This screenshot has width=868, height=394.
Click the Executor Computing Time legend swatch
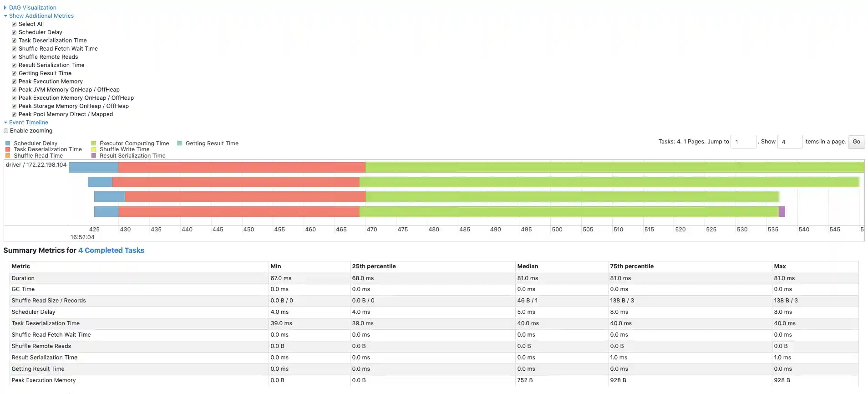94,143
